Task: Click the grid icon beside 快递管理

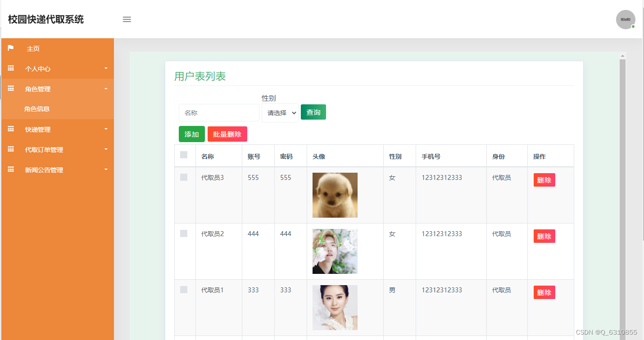Action: click(x=11, y=129)
